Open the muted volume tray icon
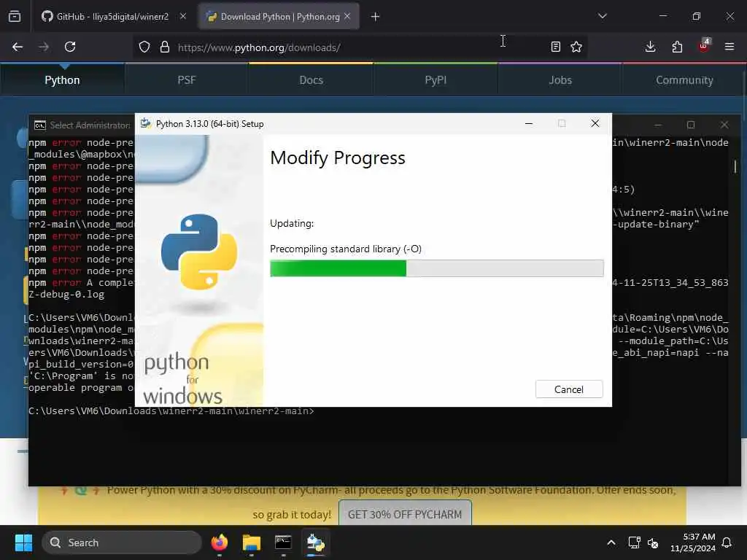The width and height of the screenshot is (747, 560). pos(653,542)
